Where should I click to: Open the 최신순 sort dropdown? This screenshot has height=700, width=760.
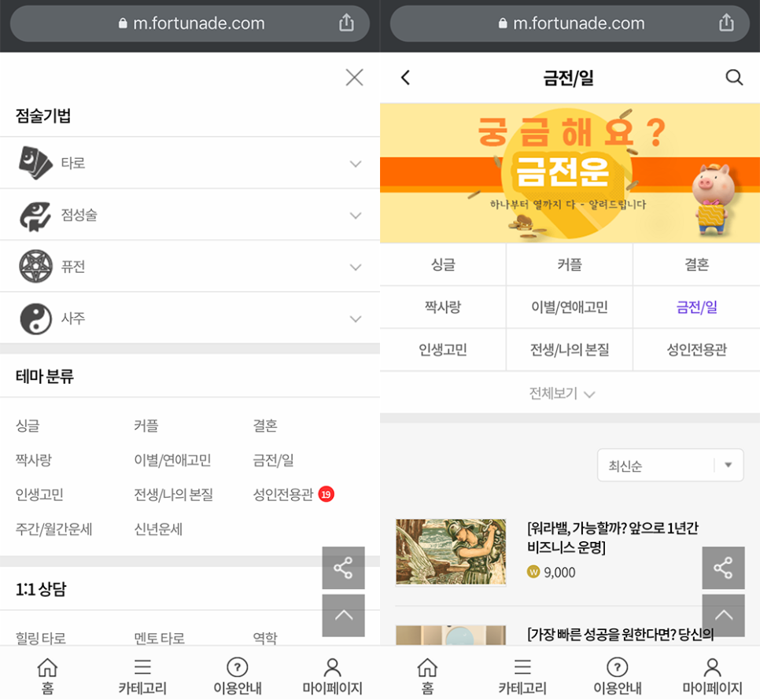[x=670, y=465]
